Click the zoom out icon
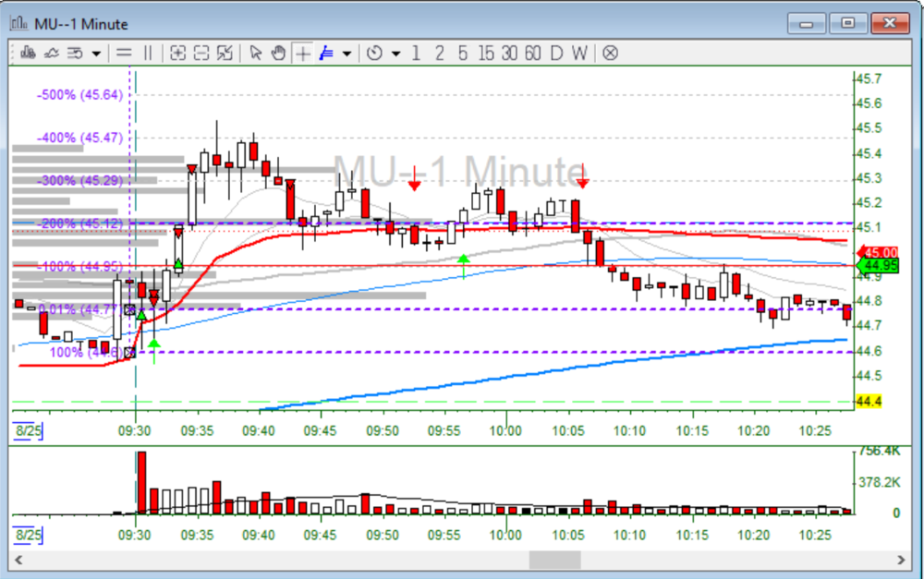The width and height of the screenshot is (924, 579). [201, 54]
